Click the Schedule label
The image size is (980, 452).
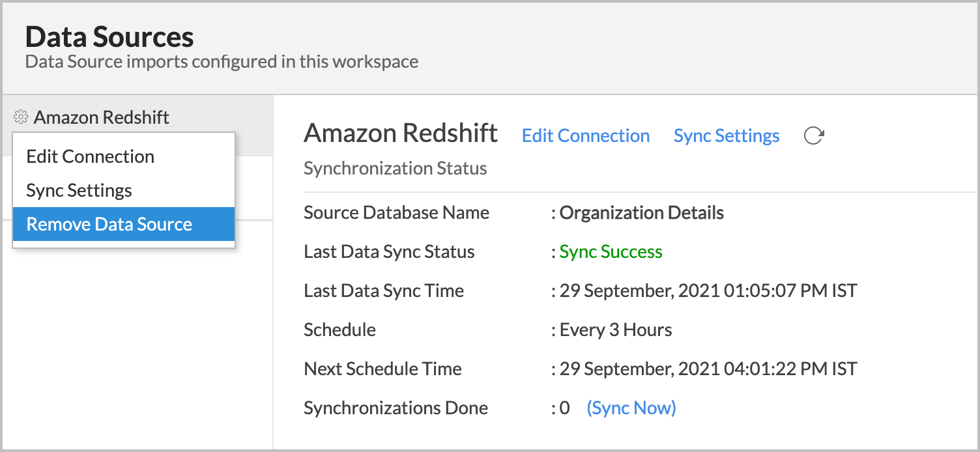[339, 330]
